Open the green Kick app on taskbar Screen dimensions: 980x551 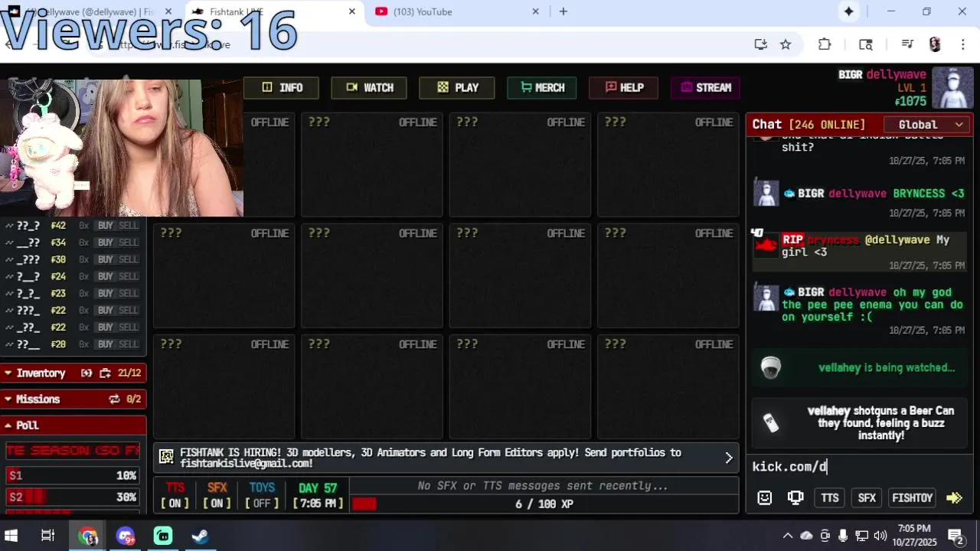(163, 536)
